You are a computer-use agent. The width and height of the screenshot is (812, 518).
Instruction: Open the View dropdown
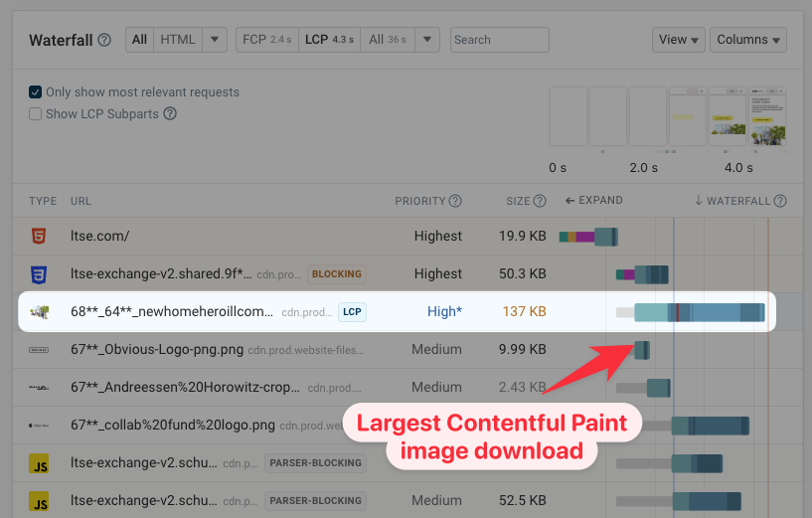tap(679, 40)
